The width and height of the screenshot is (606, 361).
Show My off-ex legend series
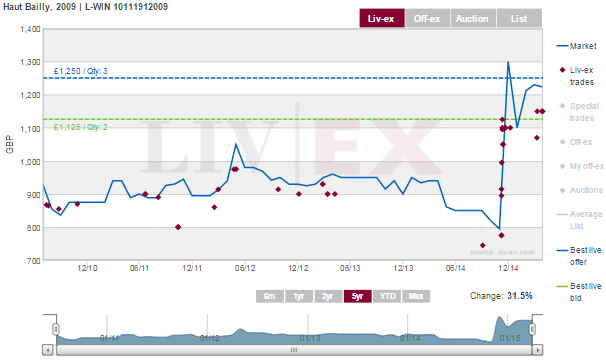coord(581,166)
